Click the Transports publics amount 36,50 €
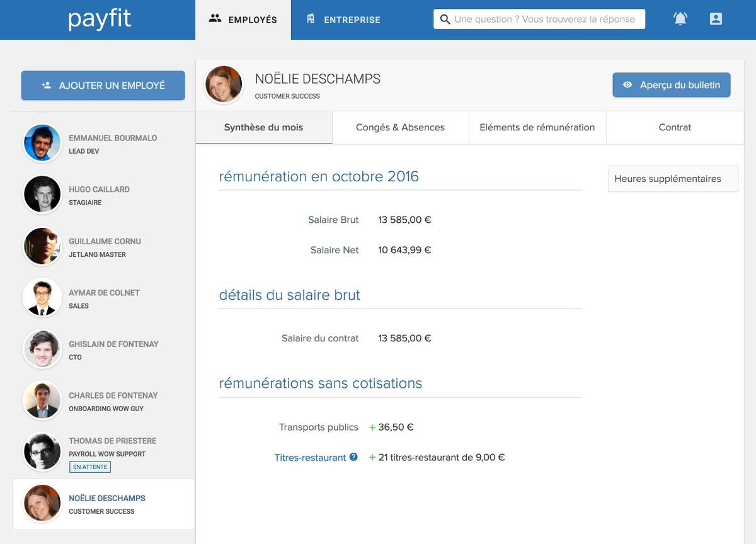 (396, 427)
